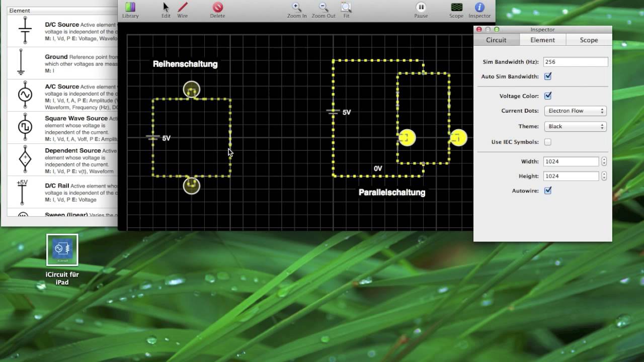
Task: Switch to the Scope tab
Action: pyautogui.click(x=589, y=40)
